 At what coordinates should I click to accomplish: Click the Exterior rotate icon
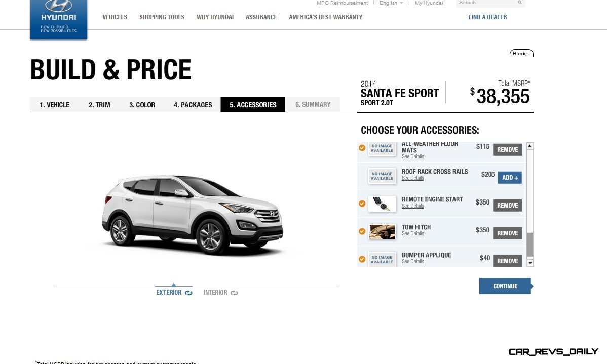[188, 293]
